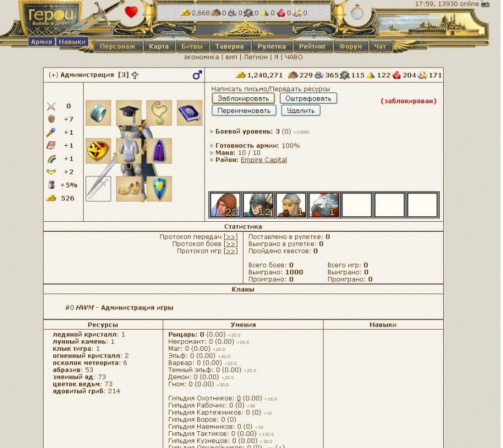503x448 pixels.
Task: Open the Армия tab
Action: (x=41, y=42)
